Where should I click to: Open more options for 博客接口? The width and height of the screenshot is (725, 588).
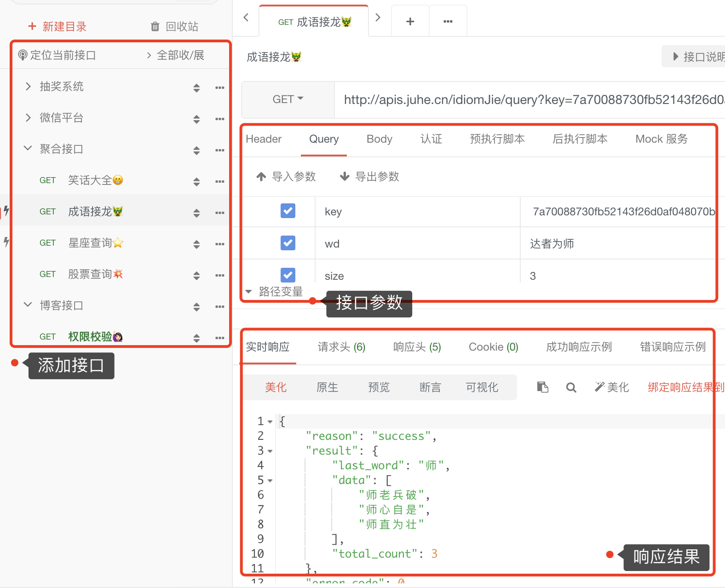tap(220, 306)
